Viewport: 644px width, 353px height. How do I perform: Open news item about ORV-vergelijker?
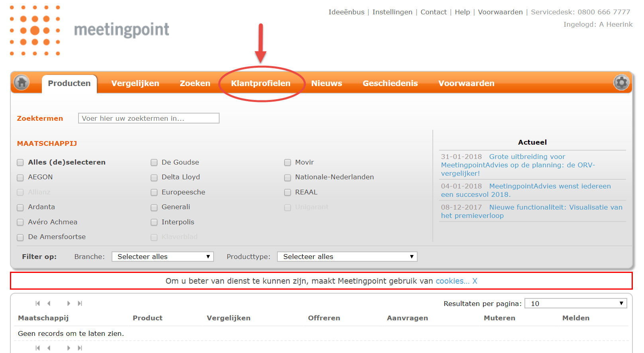coord(518,165)
